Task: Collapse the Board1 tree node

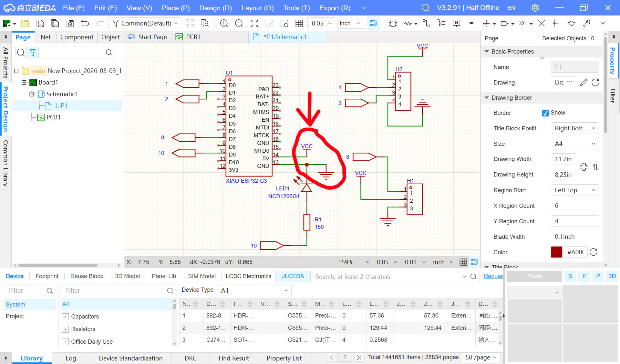Action: tap(24, 82)
